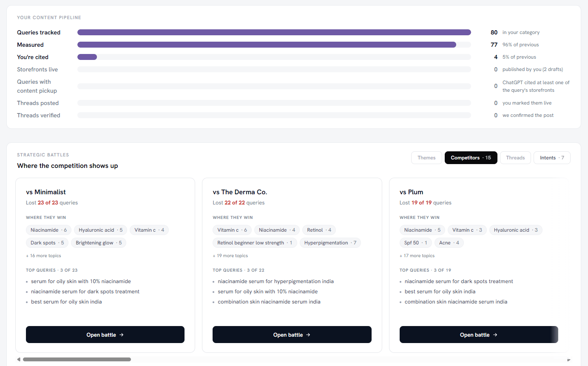Click Minimalist's 'best serum for oily skin india' query
Viewport: 588px width, 366px height.
click(66, 302)
